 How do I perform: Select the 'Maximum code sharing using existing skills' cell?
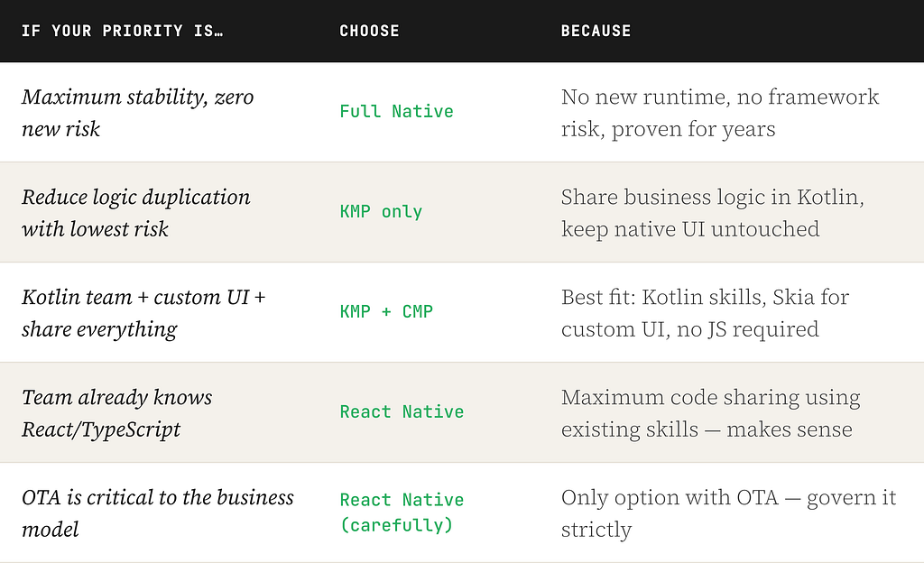711,413
